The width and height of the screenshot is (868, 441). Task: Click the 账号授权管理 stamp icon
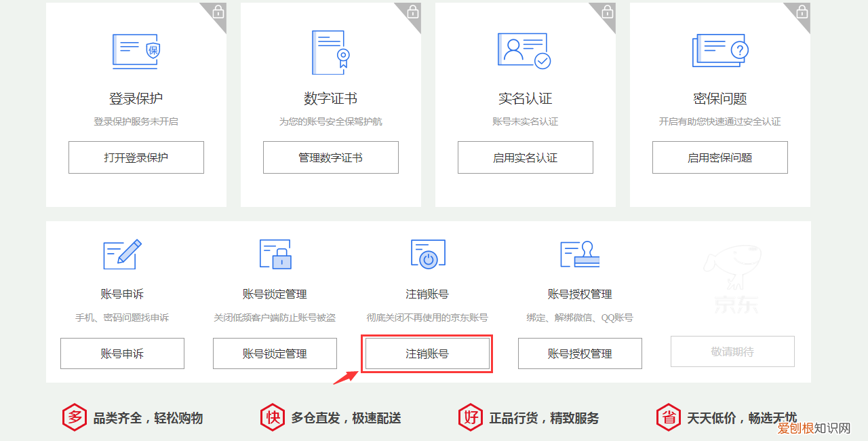click(580, 254)
